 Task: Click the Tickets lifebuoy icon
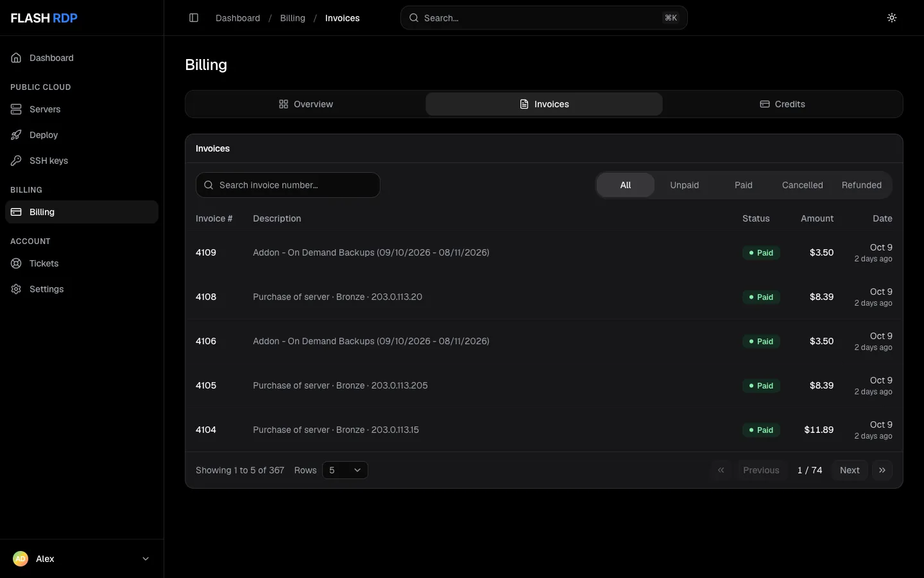16,263
